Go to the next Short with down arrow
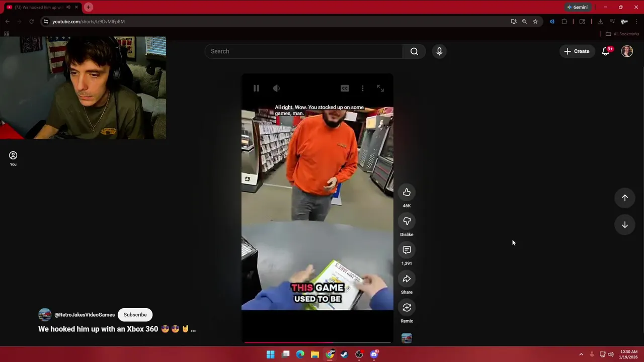 pyautogui.click(x=625, y=225)
